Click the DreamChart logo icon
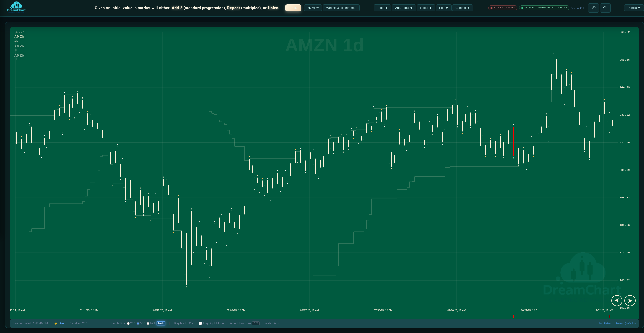 click(16, 7)
